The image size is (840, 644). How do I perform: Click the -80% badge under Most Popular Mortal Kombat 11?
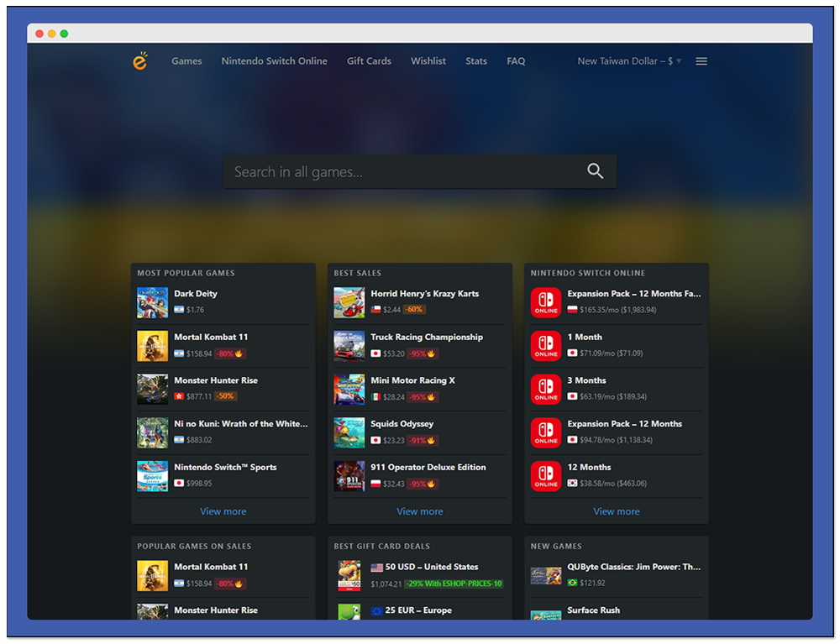coord(230,353)
